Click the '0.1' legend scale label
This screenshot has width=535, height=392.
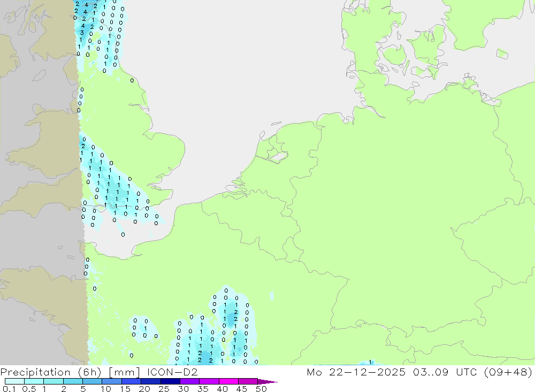[x=9, y=389]
